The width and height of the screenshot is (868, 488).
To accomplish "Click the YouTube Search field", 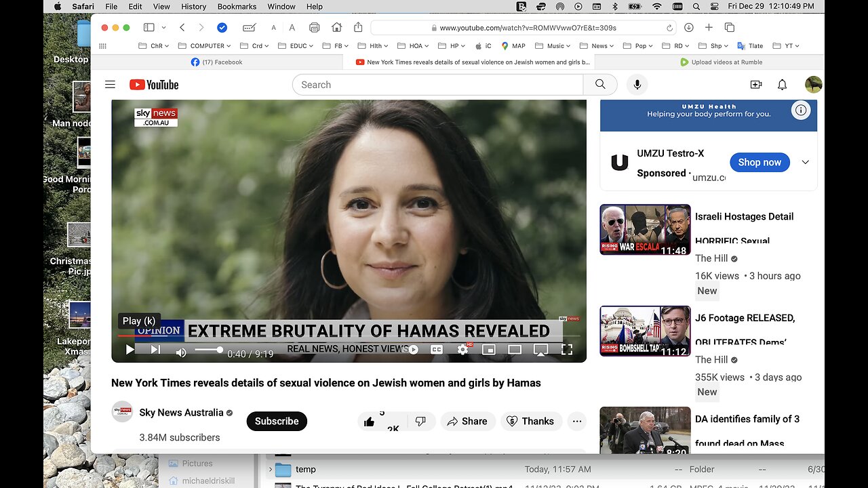I will 438,85.
